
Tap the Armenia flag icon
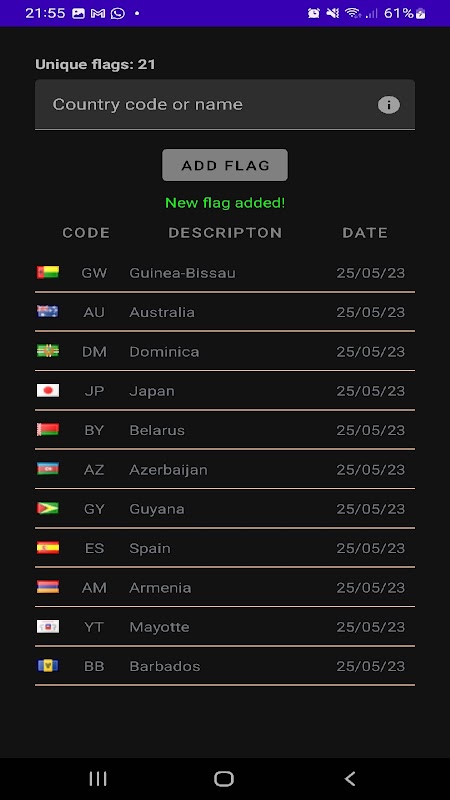tap(48, 587)
